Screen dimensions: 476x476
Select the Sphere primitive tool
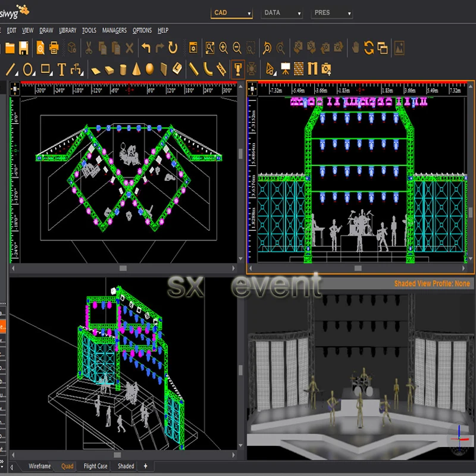150,70
